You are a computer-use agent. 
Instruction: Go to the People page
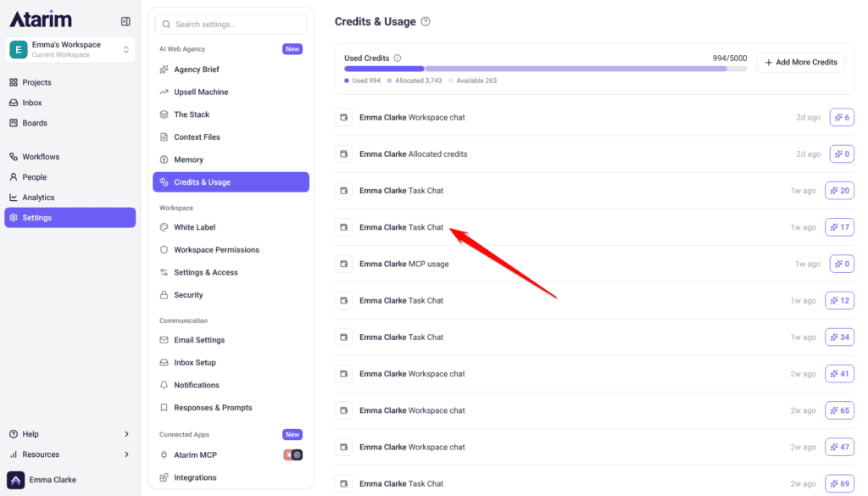click(34, 177)
